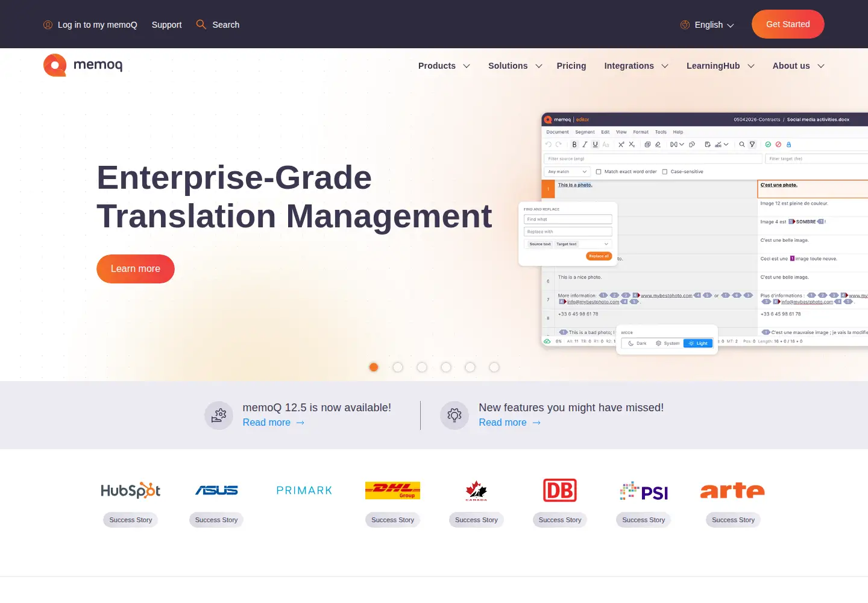Viewport: 868px width, 603px height.
Task: Click the ASUS logo
Action: tap(216, 490)
